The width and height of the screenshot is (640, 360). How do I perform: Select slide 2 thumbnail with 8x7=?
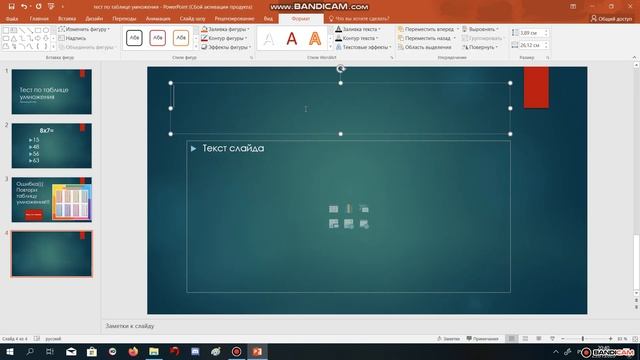52,145
